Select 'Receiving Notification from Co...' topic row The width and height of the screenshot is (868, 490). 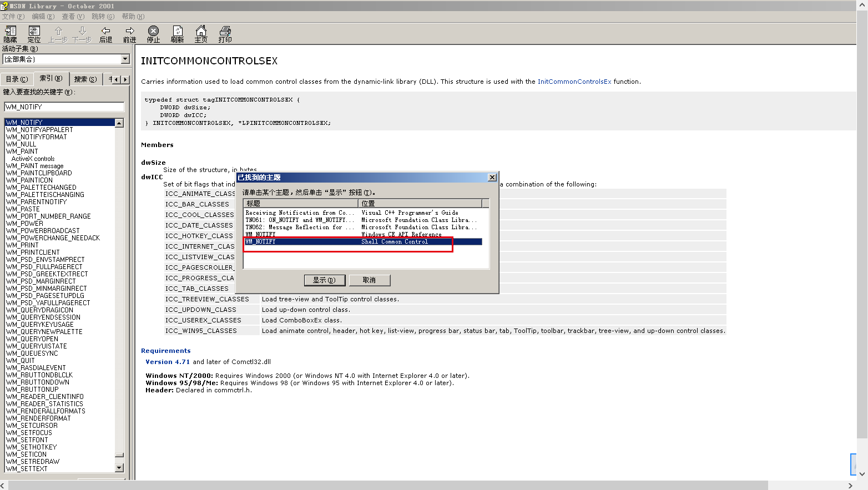click(364, 213)
